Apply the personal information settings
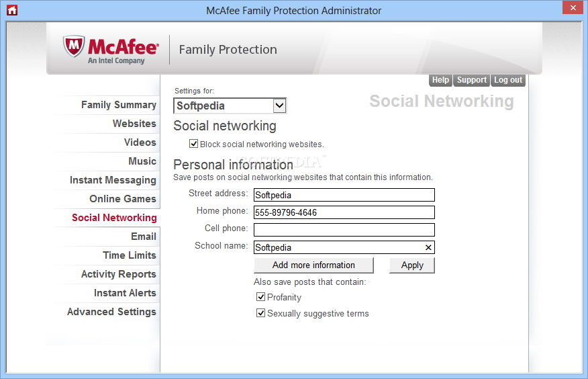588x379 pixels. (x=411, y=265)
